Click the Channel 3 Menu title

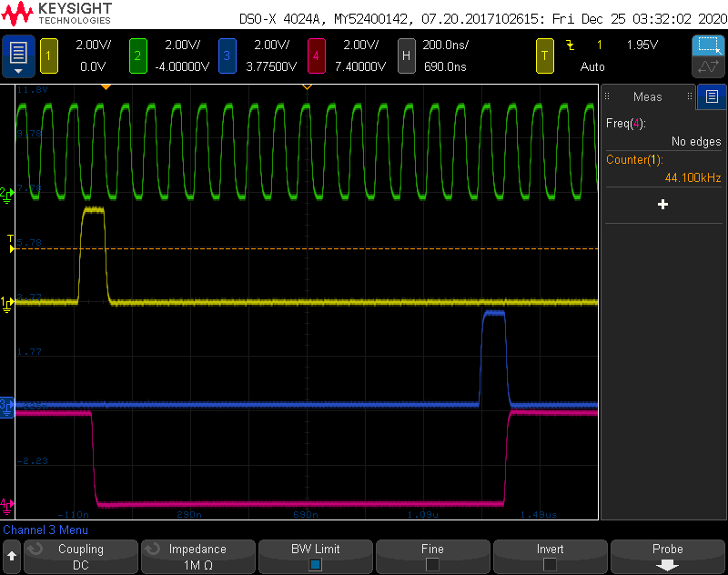(45, 530)
